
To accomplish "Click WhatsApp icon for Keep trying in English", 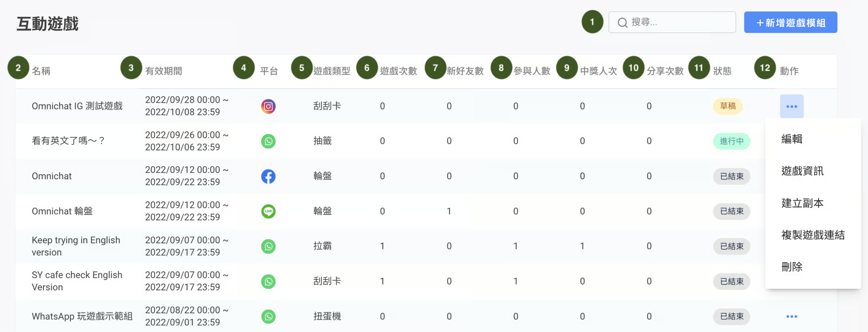I will click(x=268, y=246).
